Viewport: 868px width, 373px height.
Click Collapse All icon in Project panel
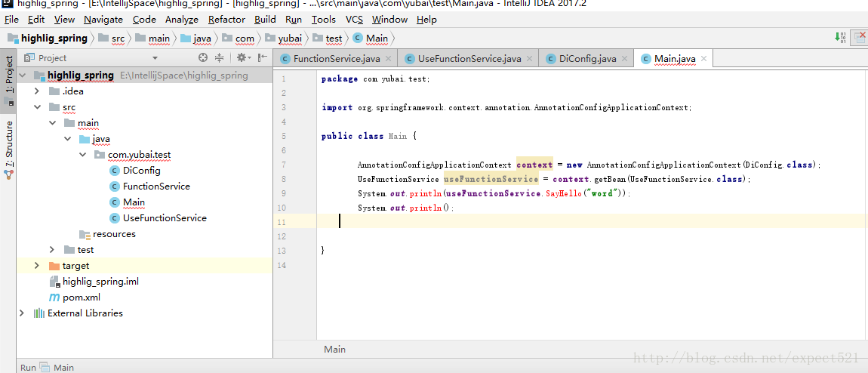pos(220,57)
